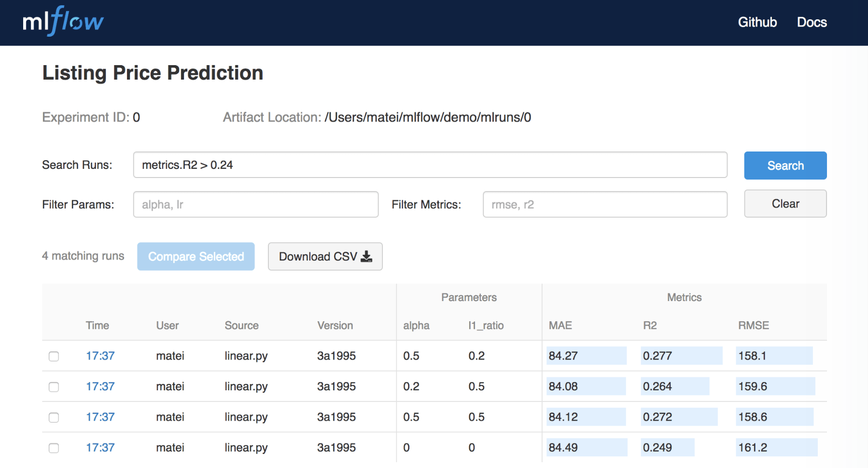Toggle the checkbox for the 84.49 MAE run
The image size is (868, 468).
[x=54, y=448]
